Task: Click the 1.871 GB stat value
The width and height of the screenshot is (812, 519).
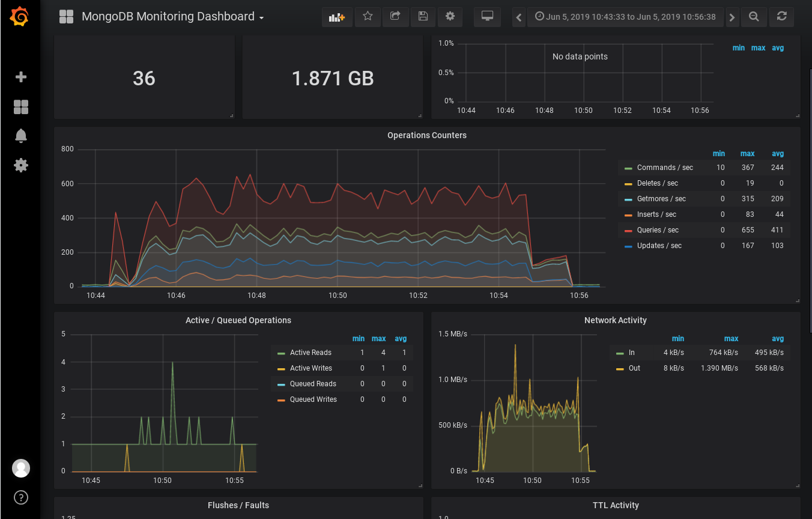Action: coord(333,78)
